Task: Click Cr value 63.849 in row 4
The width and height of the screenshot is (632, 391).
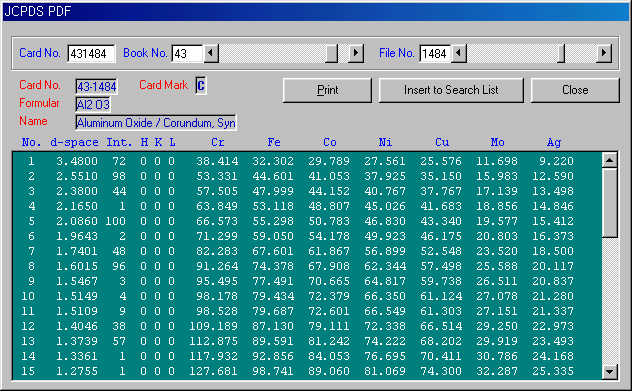Action: point(217,206)
